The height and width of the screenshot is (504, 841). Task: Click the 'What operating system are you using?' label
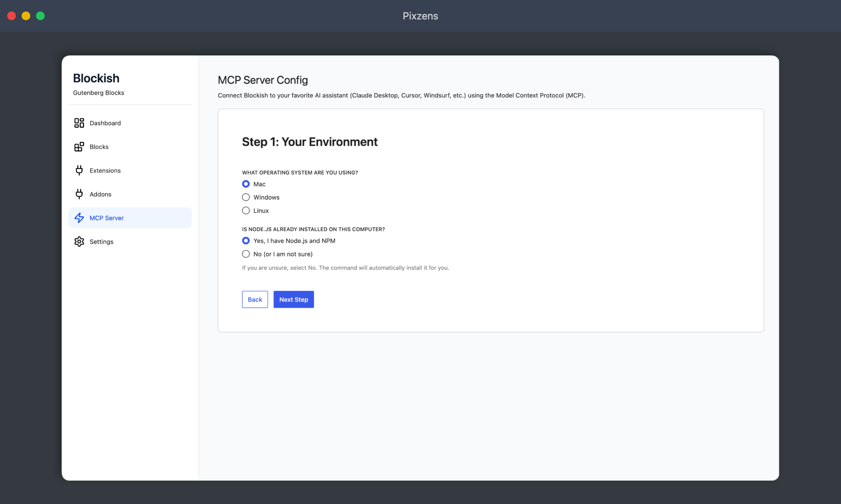click(300, 172)
